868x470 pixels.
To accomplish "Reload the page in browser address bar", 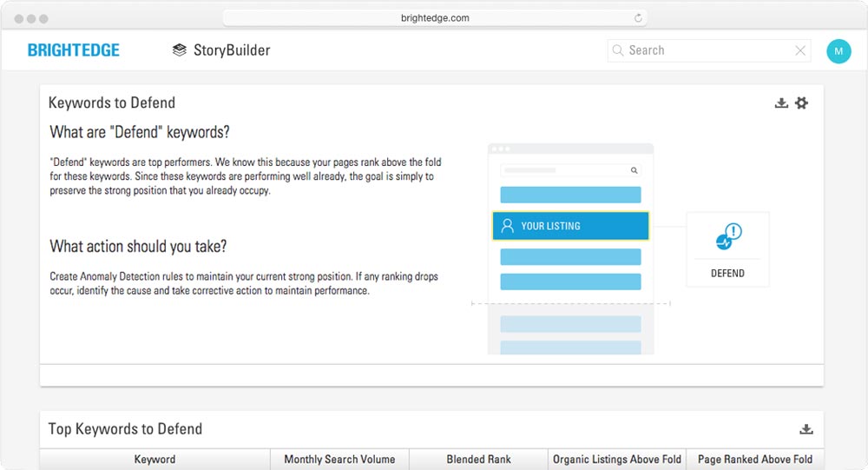I will point(639,17).
